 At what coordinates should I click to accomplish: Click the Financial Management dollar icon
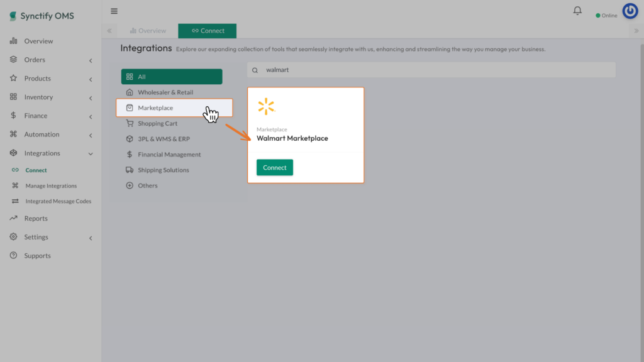130,155
